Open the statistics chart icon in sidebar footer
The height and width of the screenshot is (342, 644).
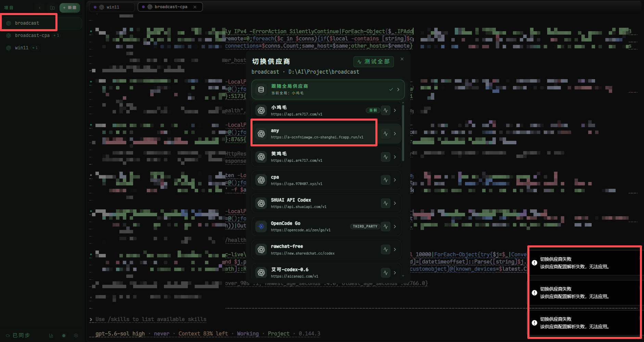click(x=51, y=335)
